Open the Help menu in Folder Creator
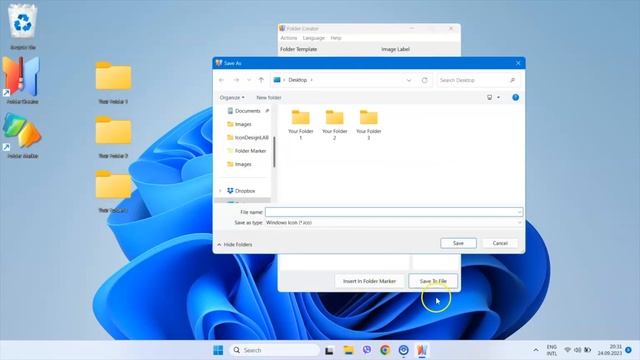Image resolution: width=640 pixels, height=360 pixels. pos(336,38)
